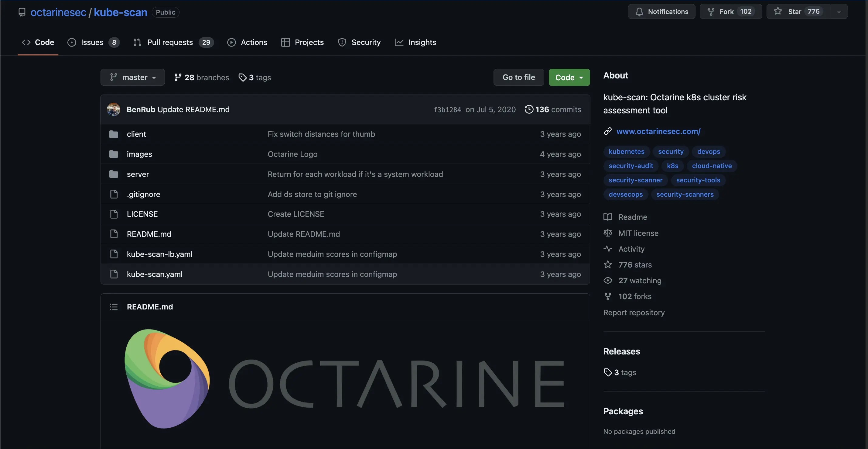The height and width of the screenshot is (449, 868).
Task: Click the folder icon for server
Action: (114, 174)
